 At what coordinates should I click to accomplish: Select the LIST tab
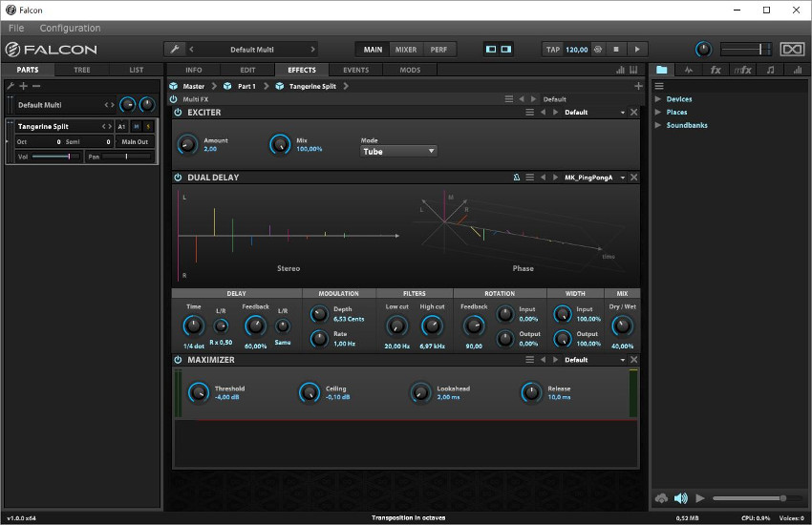point(137,70)
